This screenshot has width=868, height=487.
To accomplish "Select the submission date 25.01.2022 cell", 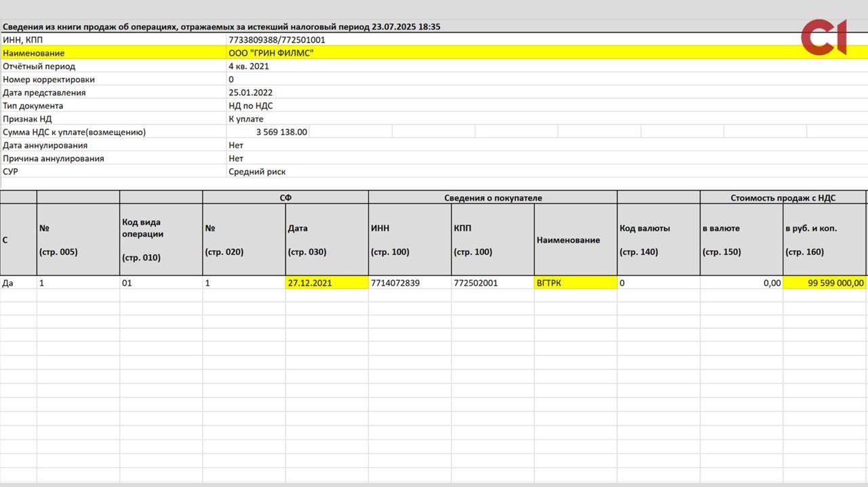I will click(251, 93).
